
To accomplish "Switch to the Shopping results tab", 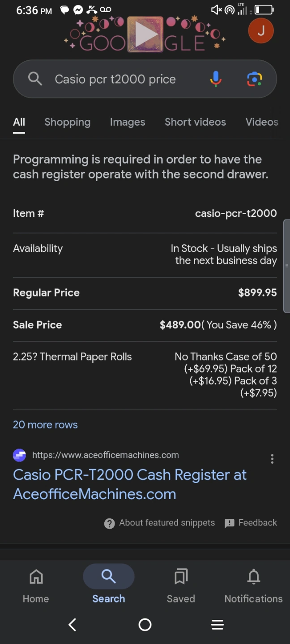I will click(x=67, y=122).
